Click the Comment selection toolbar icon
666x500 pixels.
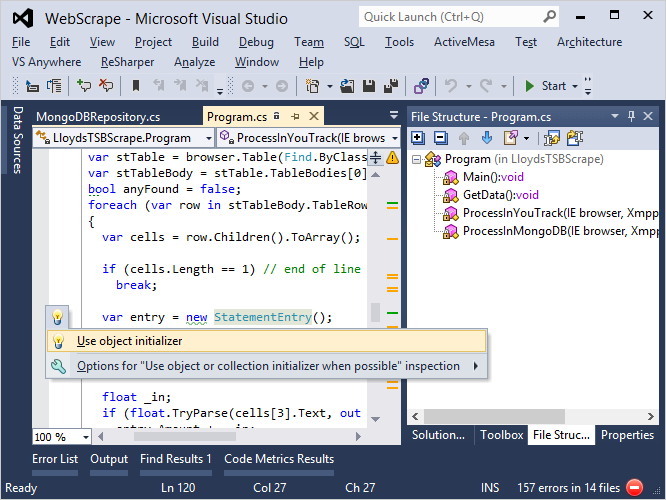(x=84, y=86)
